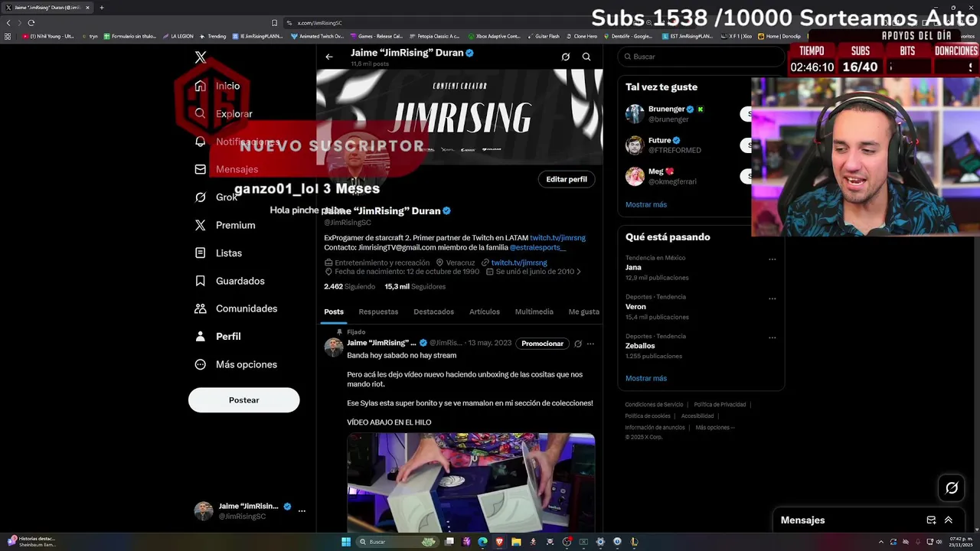Expand the Mensajes drawer chevrons
The height and width of the screenshot is (551, 980).
coord(948,520)
